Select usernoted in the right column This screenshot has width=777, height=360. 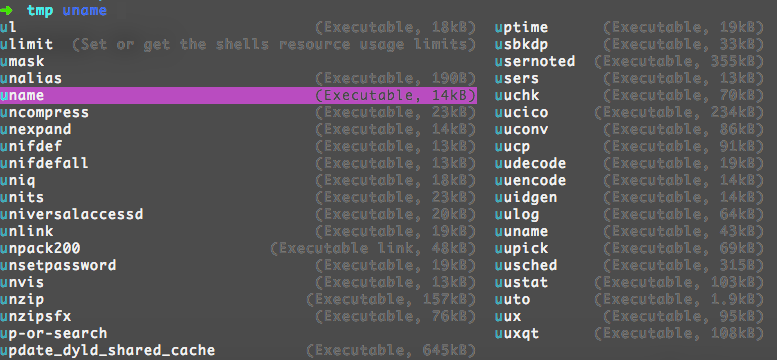point(629,61)
